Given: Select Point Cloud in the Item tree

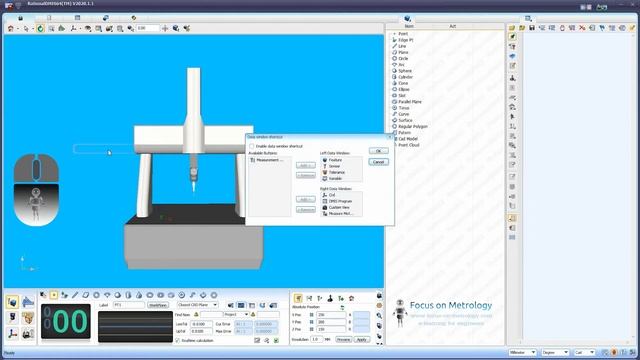Looking at the screenshot, I should point(409,145).
